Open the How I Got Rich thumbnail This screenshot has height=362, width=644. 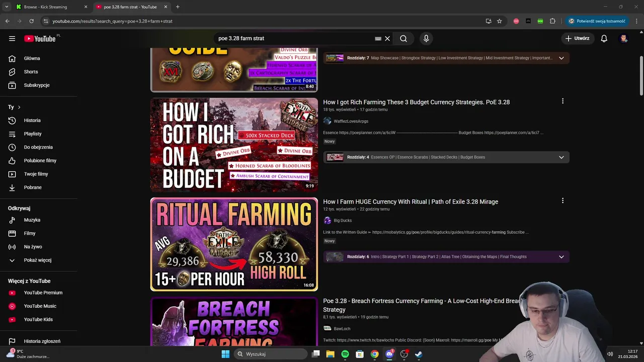pyautogui.click(x=234, y=145)
